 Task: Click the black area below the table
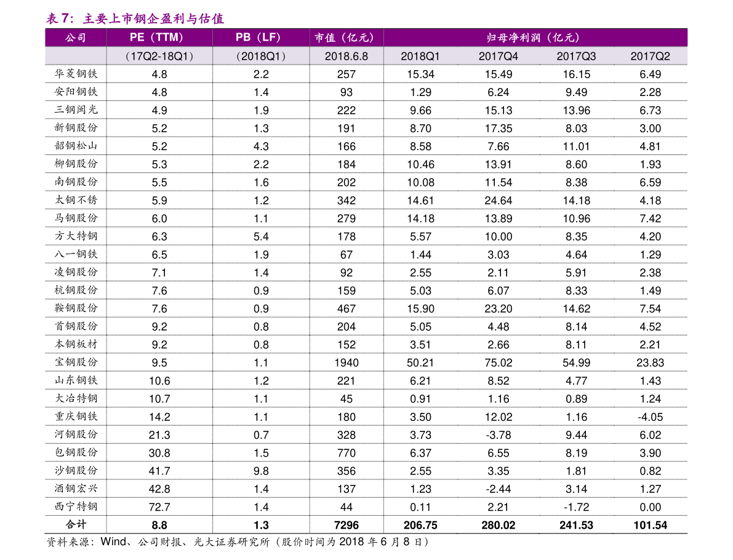[366, 308]
